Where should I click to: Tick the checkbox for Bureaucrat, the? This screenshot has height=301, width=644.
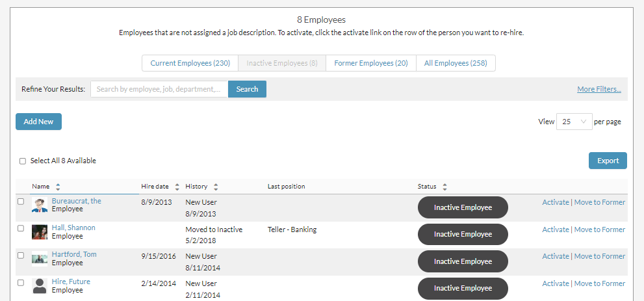[21, 202]
